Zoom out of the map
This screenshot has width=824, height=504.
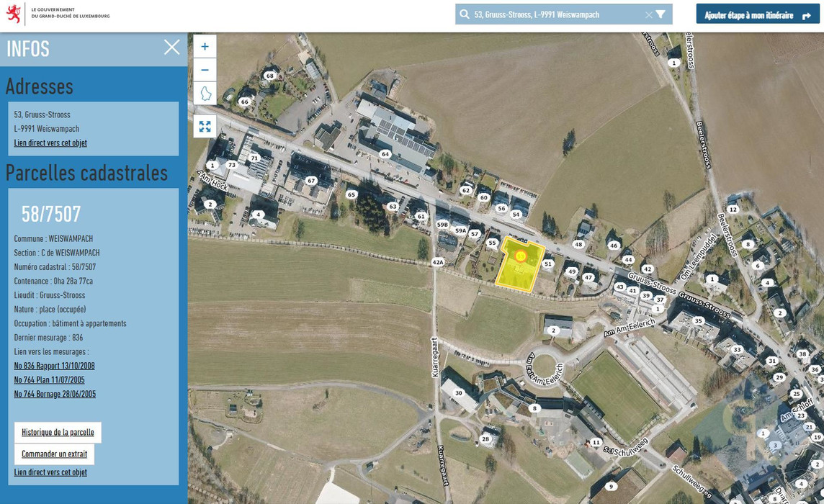coord(205,70)
